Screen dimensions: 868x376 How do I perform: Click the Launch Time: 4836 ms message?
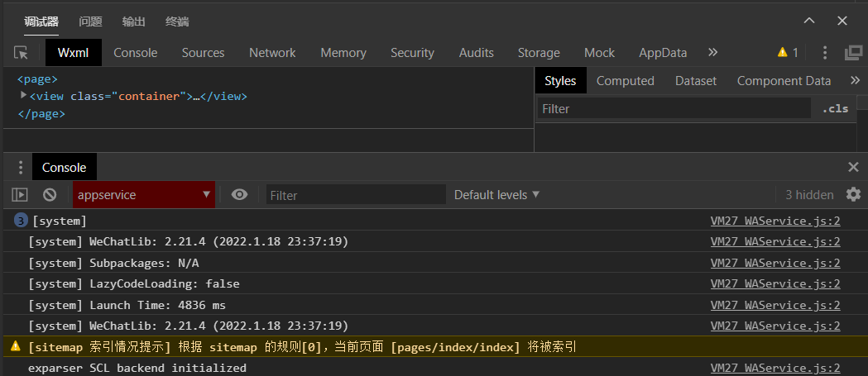click(127, 305)
